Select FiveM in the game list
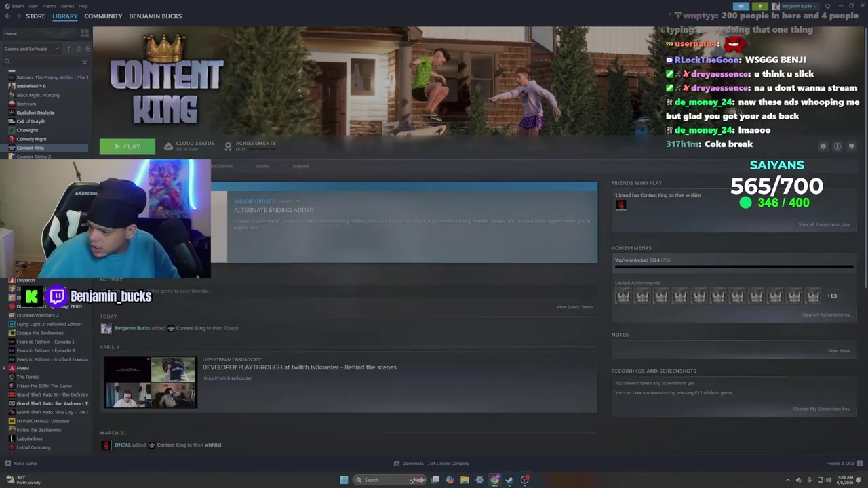The height and width of the screenshot is (488, 868). point(22,368)
